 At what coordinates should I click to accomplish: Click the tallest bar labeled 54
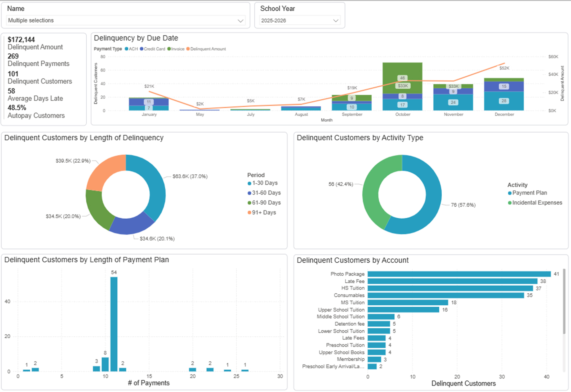[x=114, y=323]
